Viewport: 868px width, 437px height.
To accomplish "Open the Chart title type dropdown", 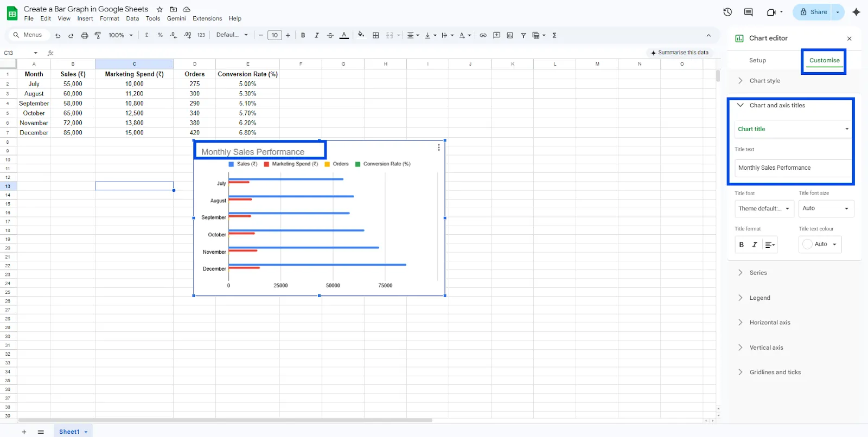I will pyautogui.click(x=792, y=129).
